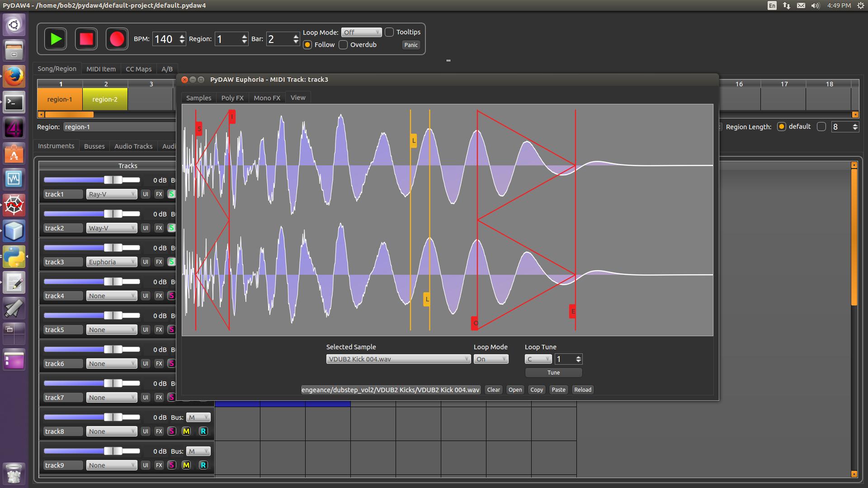Solo track8 with the S button
This screenshot has width=868, height=488.
171,431
